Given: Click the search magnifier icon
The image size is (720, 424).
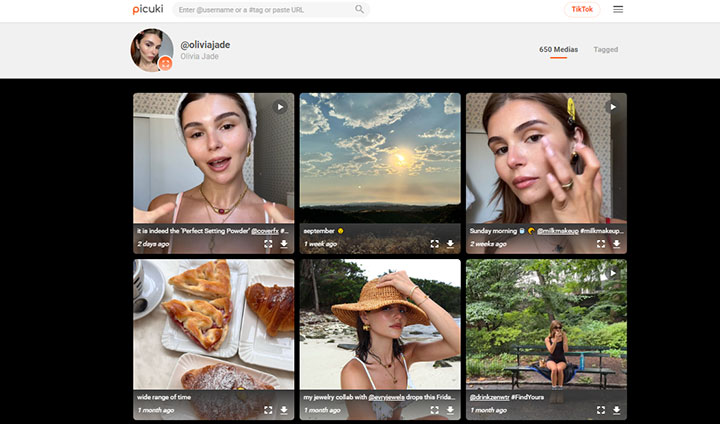Looking at the screenshot, I should click(x=360, y=9).
